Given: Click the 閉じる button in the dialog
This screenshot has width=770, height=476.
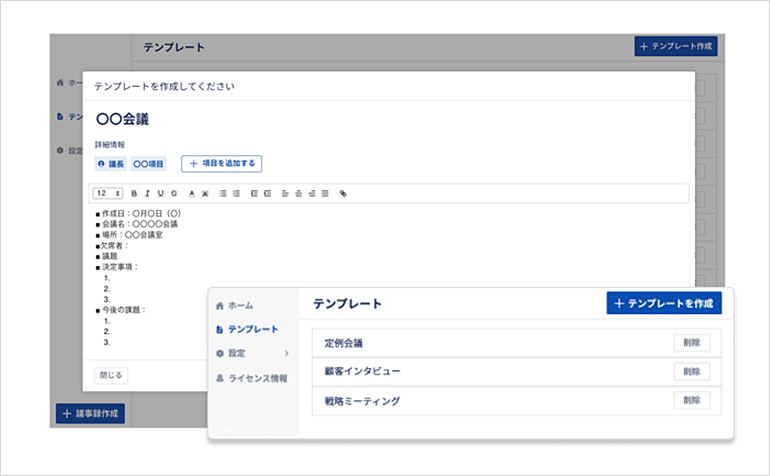Looking at the screenshot, I should point(111,375).
